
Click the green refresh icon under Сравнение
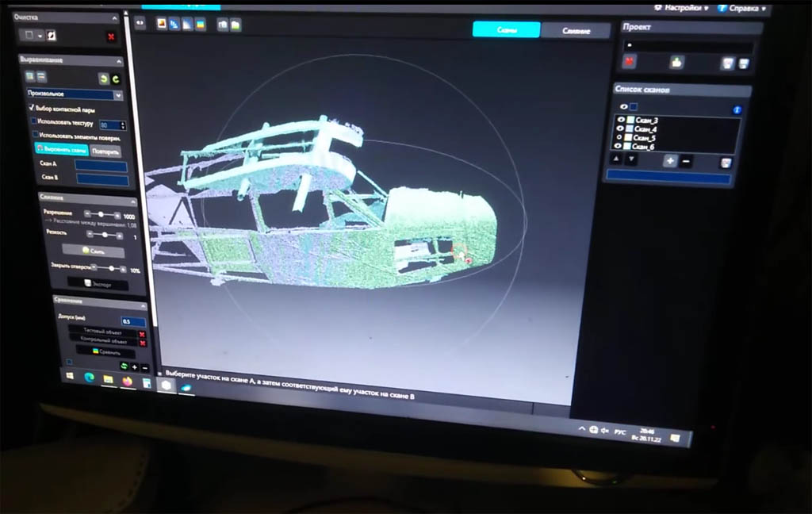click(x=124, y=366)
